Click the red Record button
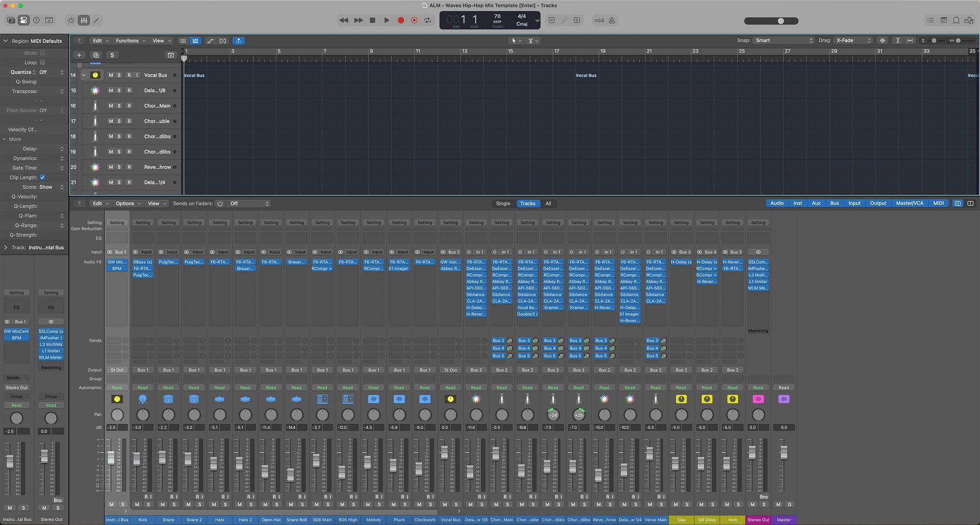The image size is (980, 525). click(x=401, y=20)
